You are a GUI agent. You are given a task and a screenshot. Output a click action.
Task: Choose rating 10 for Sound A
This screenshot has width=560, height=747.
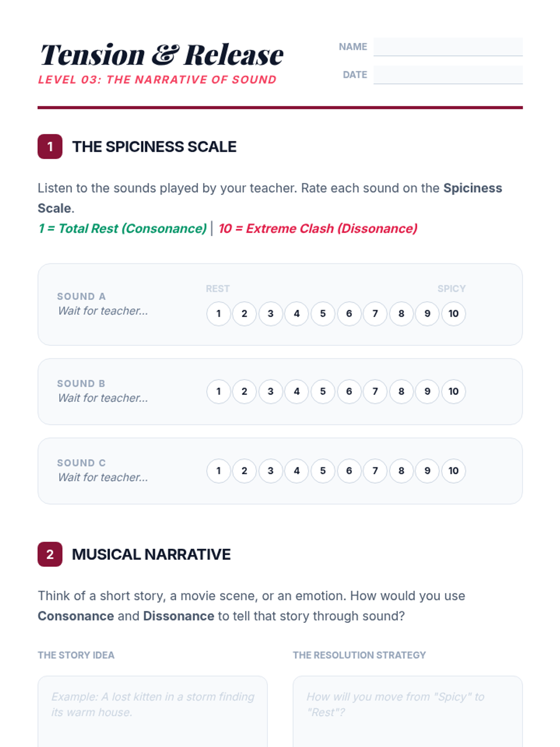coord(454,314)
